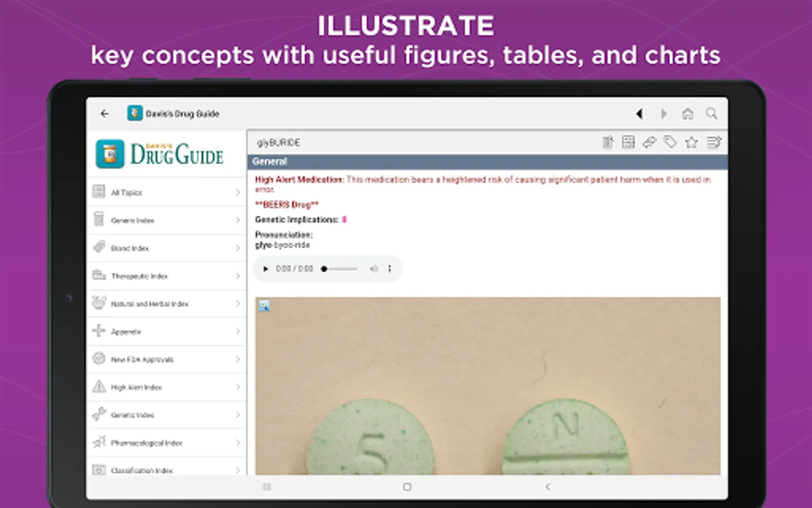The height and width of the screenshot is (508, 812).
Task: Open Pharmacological Index entry
Action: coord(167,443)
